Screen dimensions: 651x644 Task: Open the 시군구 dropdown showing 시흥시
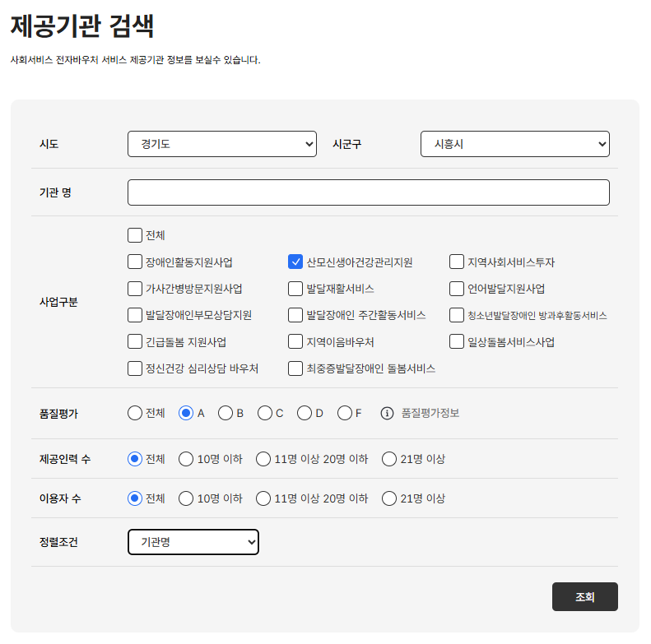pos(515,144)
